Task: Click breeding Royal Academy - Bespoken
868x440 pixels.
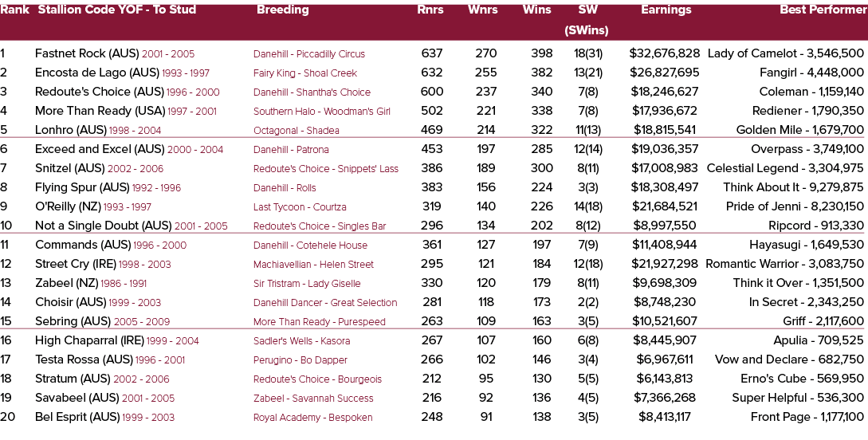Action: [312, 418]
